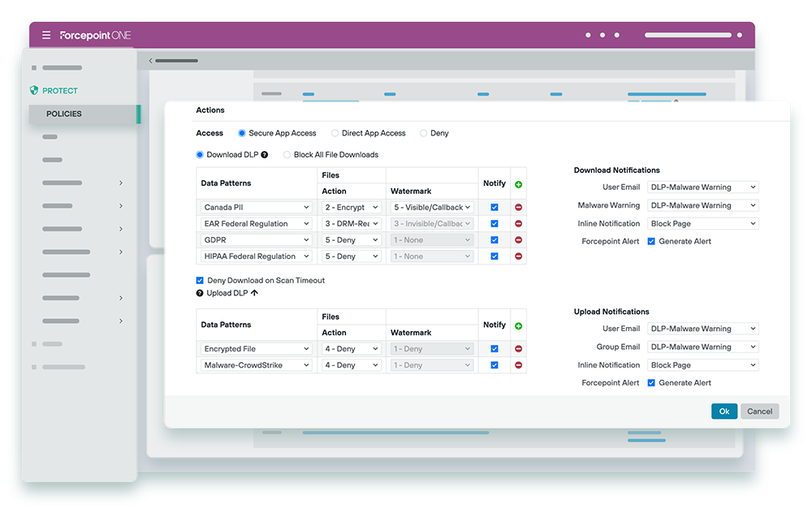Click the PROTECT section in sidebar

pos(60,91)
